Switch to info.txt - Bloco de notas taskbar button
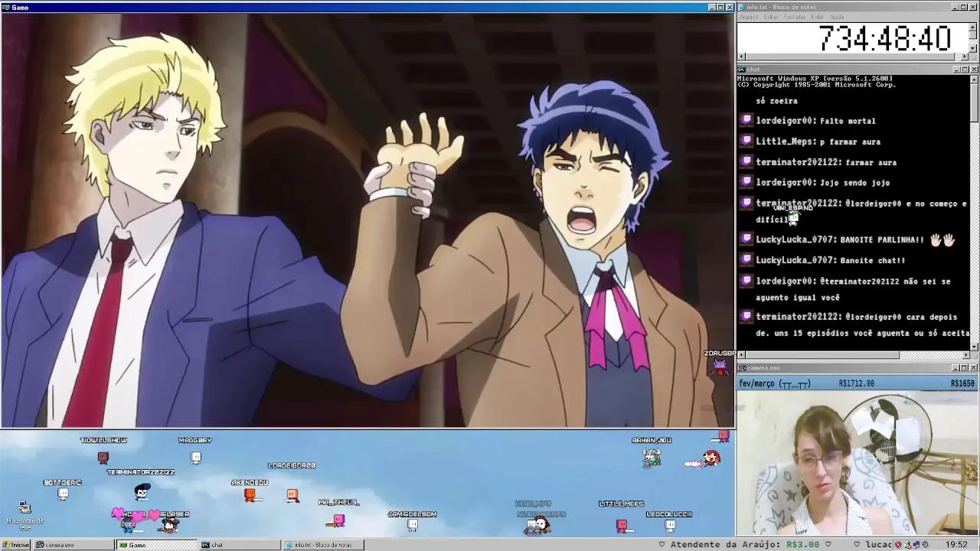980x551 pixels. (x=323, y=545)
